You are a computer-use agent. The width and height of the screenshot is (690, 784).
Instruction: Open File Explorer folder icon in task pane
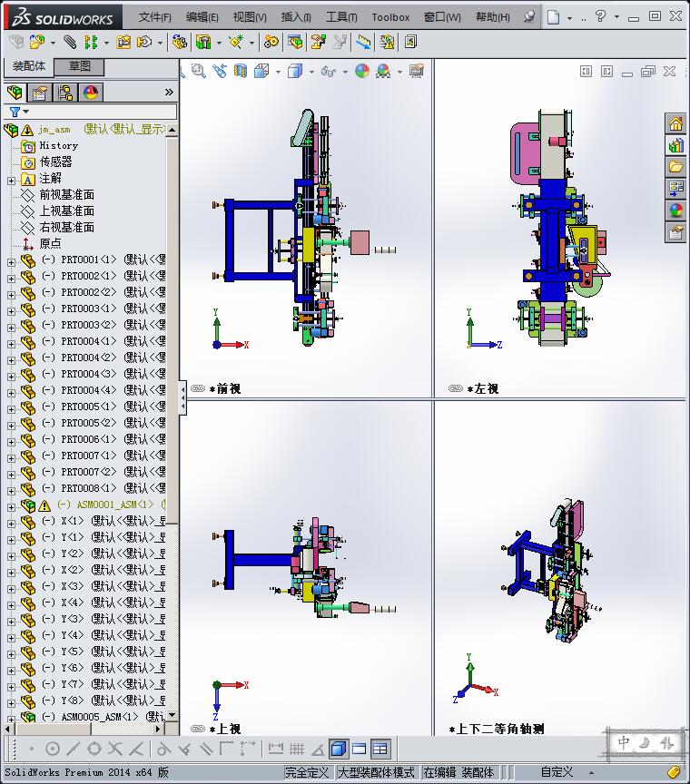coord(676,166)
